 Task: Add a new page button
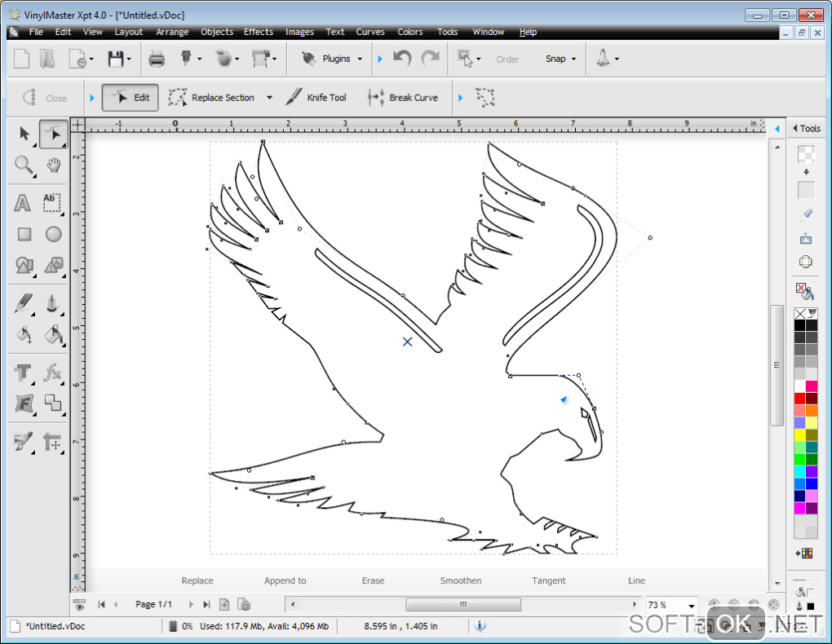pos(224,604)
